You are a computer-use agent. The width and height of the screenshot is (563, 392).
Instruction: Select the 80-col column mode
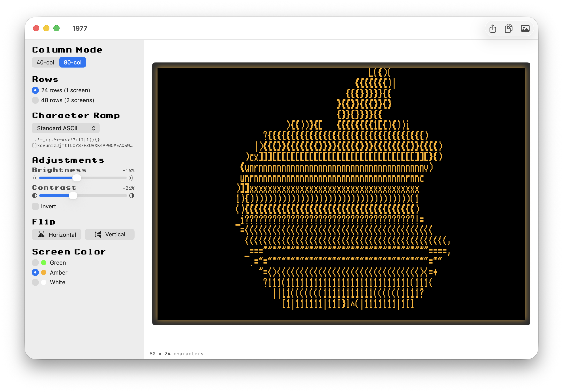click(x=73, y=62)
